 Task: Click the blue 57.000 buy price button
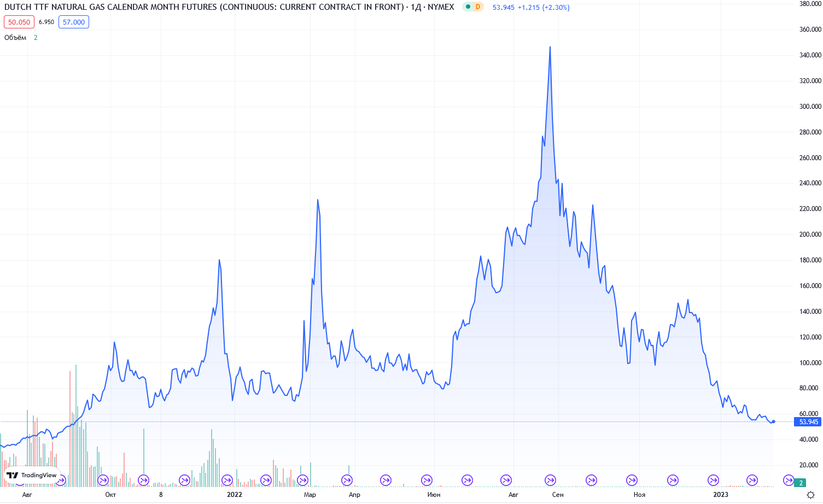click(74, 22)
